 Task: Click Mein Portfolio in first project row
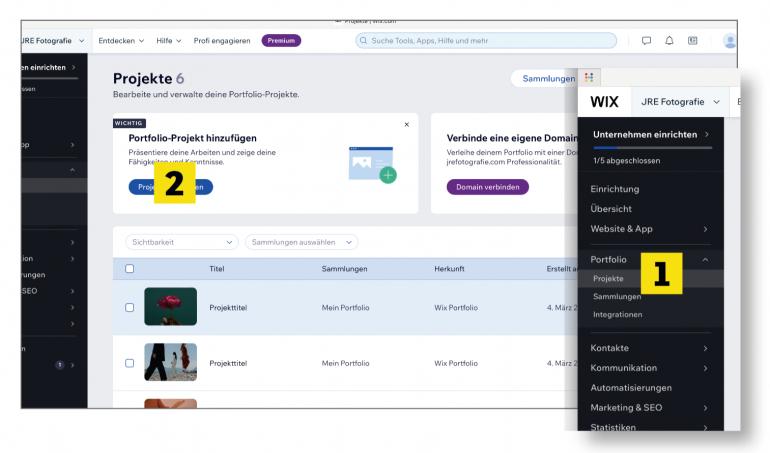point(345,308)
